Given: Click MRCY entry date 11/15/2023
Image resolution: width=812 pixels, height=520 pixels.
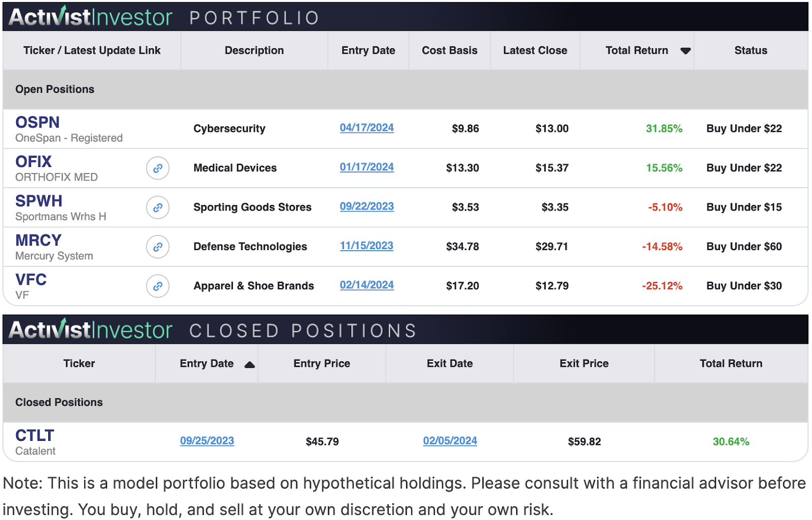Looking at the screenshot, I should click(366, 246).
